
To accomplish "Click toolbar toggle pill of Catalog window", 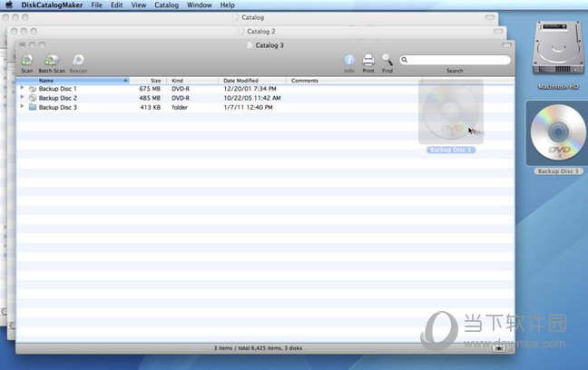I will tap(490, 17).
